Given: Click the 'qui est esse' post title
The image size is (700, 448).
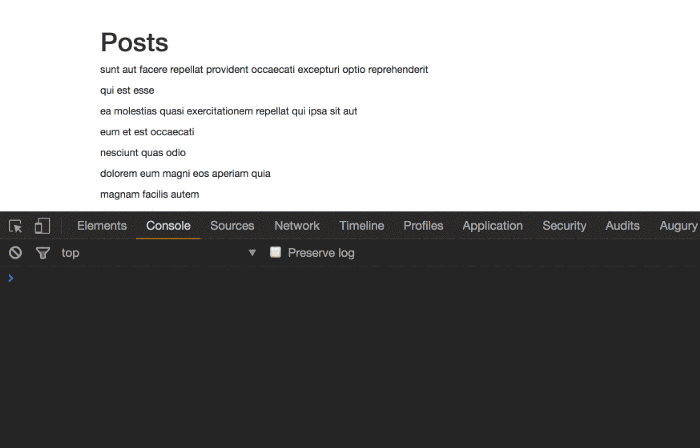Looking at the screenshot, I should [127, 91].
